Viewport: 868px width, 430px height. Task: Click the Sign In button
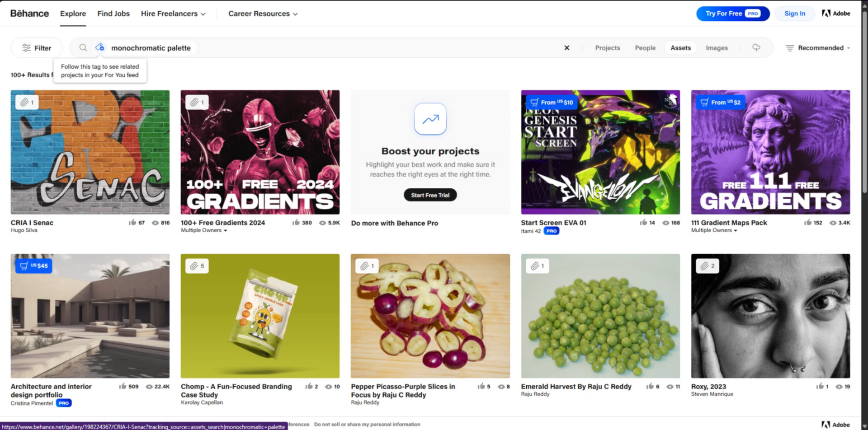[x=794, y=14]
